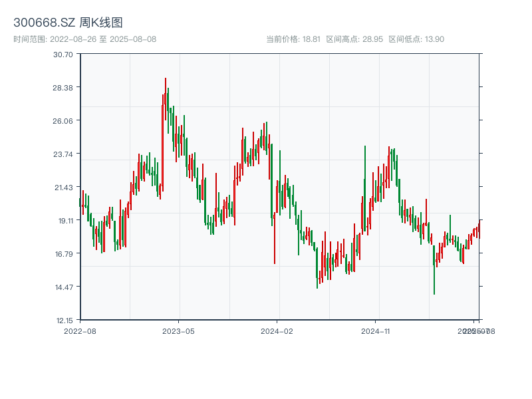Click the 30.70 y-axis label
Screen dimensions: 532x399
point(63,55)
